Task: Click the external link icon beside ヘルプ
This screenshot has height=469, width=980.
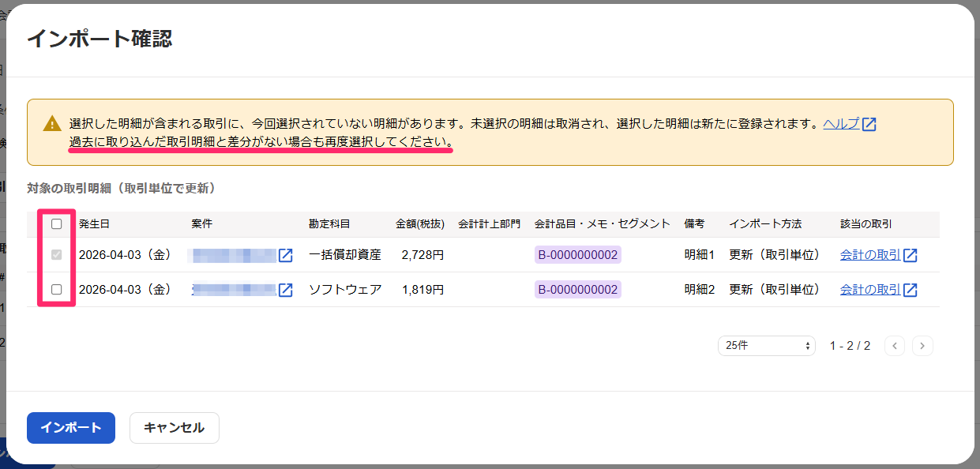Action: tap(869, 124)
